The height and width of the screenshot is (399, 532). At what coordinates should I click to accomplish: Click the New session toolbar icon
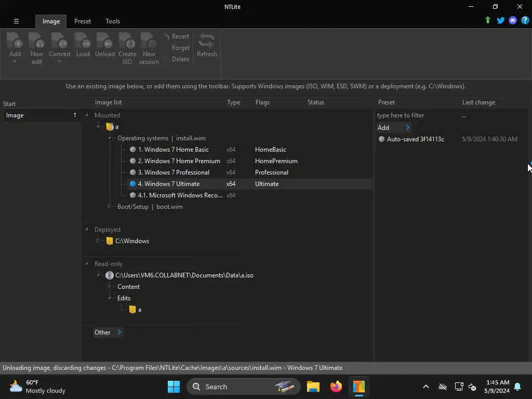149,48
